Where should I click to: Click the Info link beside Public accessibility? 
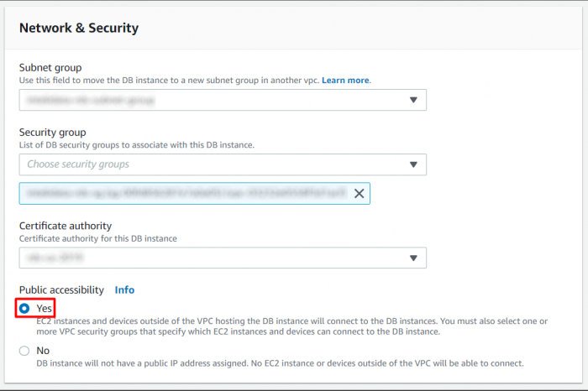[124, 289]
